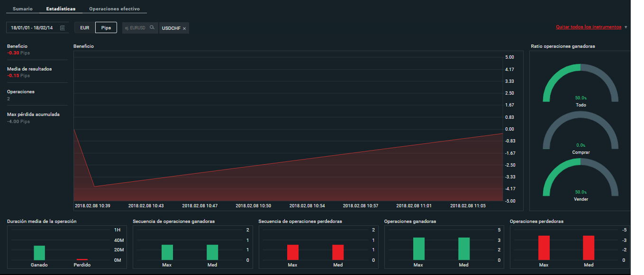Image resolution: width=644 pixels, height=275 pixels.
Task: Switch units to Pips
Action: tap(106, 28)
